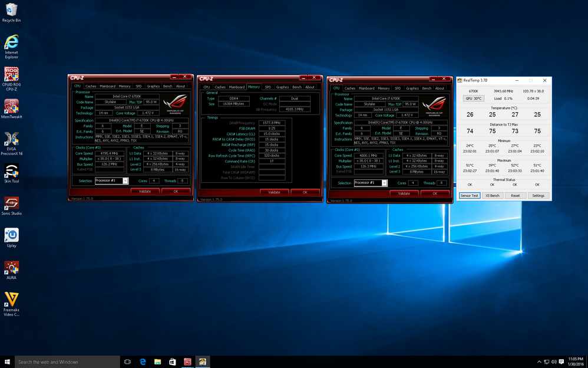
Task: Open the Action Center notifications icon
Action: point(561,362)
